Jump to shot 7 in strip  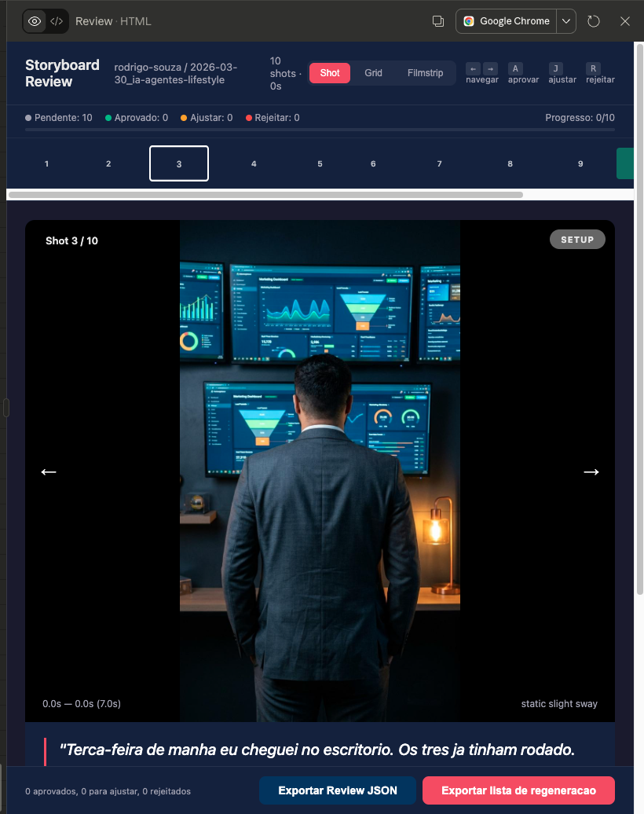coord(439,163)
